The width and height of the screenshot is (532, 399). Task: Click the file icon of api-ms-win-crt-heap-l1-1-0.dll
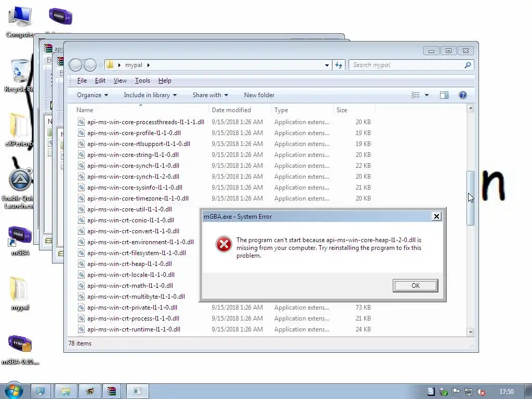tap(81, 263)
